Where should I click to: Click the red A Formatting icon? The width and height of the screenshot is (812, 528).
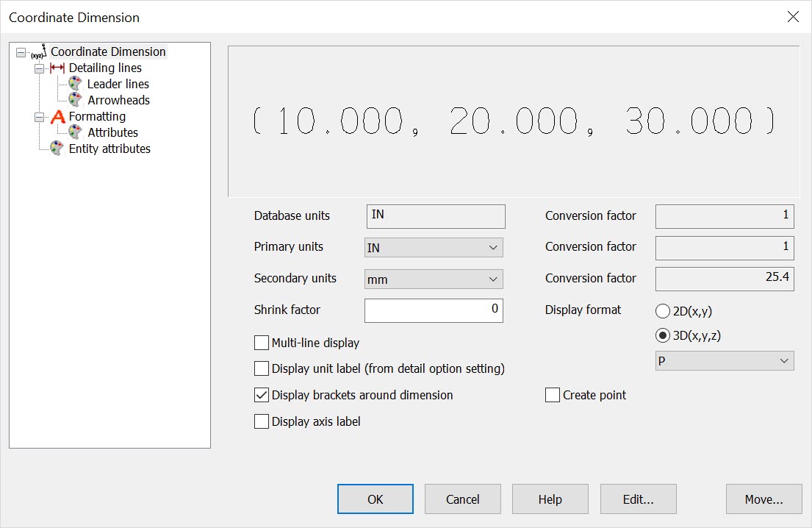click(60, 116)
